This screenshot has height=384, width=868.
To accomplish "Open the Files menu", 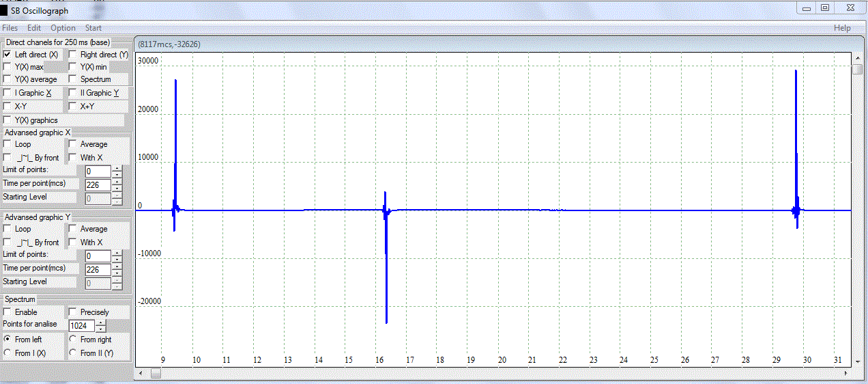I will coord(10,28).
